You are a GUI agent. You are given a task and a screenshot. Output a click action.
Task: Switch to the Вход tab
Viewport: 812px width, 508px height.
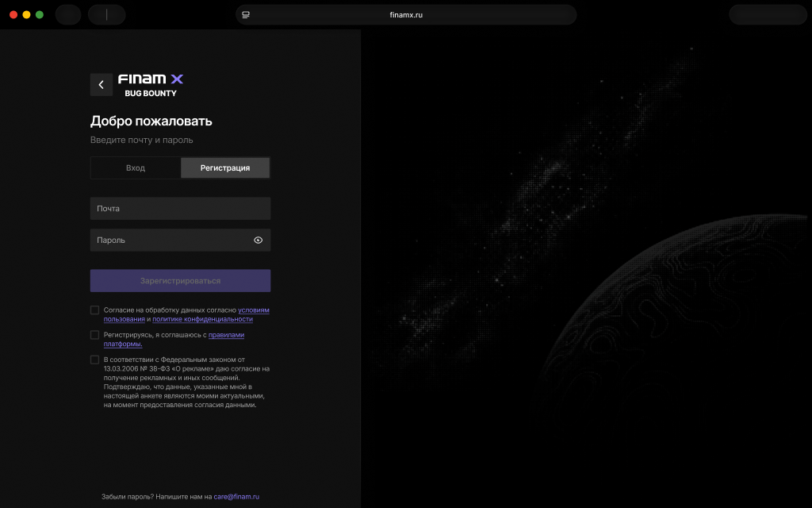pyautogui.click(x=136, y=168)
